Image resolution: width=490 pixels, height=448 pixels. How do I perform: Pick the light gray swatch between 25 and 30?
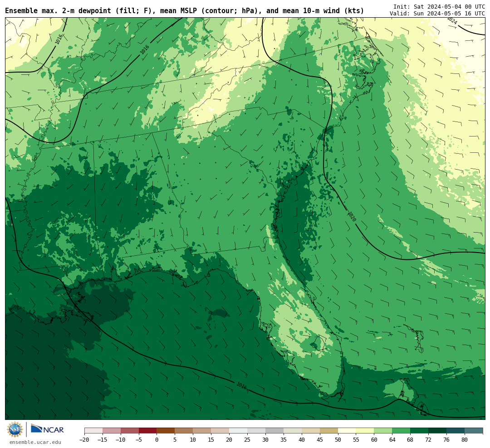pyautogui.click(x=256, y=431)
